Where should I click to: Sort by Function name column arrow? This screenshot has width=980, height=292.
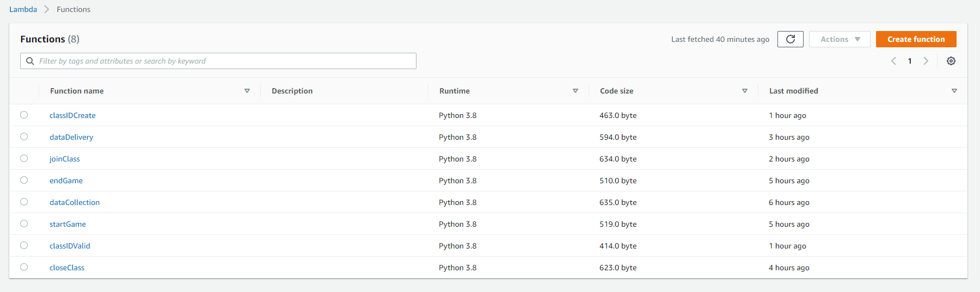pos(247,91)
